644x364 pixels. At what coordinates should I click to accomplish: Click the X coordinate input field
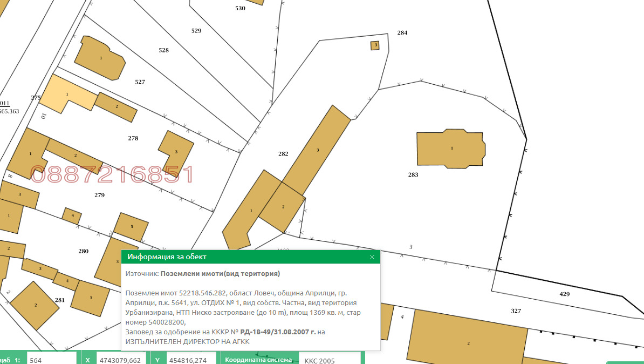tap(121, 360)
